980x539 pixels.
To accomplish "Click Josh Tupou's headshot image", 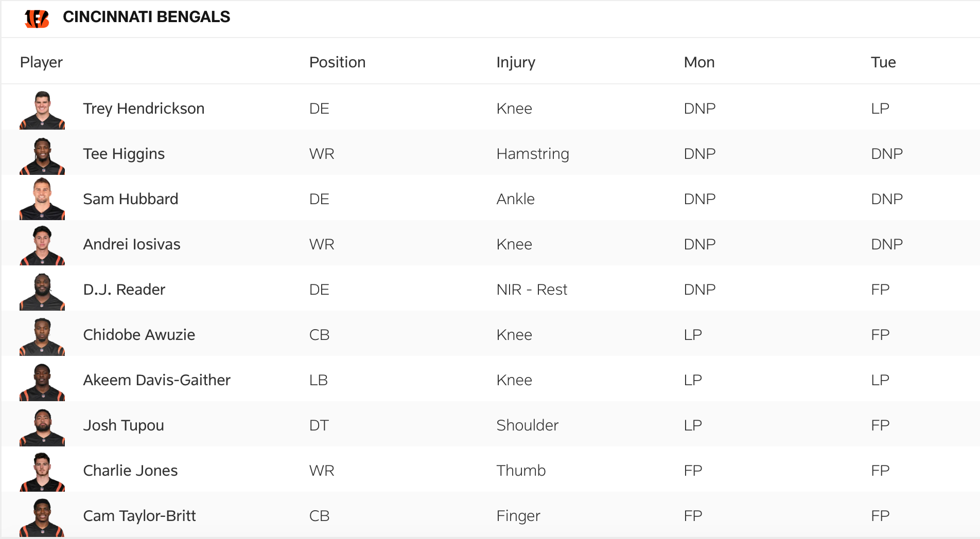I will (x=42, y=427).
